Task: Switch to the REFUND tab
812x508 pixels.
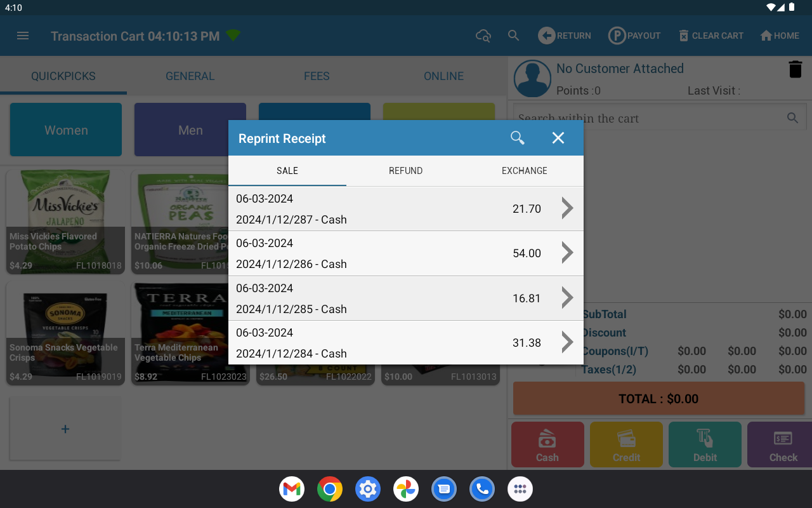Action: [406, 171]
